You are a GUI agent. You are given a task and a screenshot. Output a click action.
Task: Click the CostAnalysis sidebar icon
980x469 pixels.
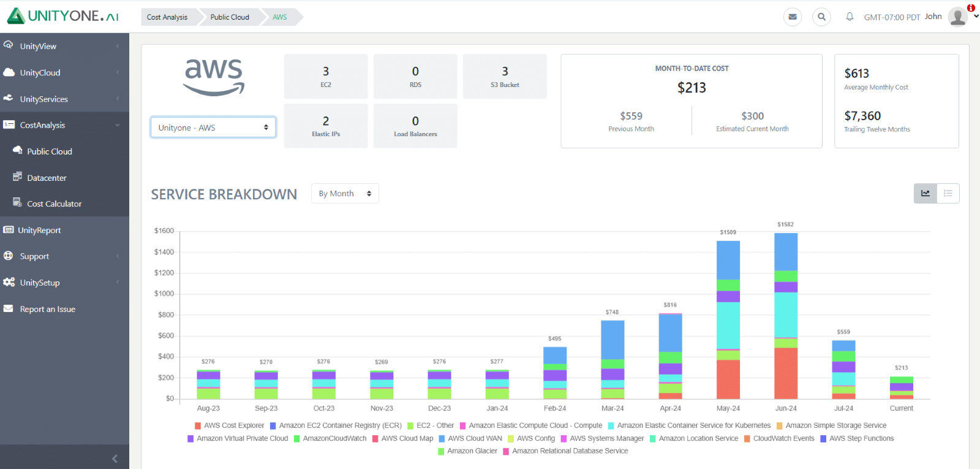click(x=9, y=124)
